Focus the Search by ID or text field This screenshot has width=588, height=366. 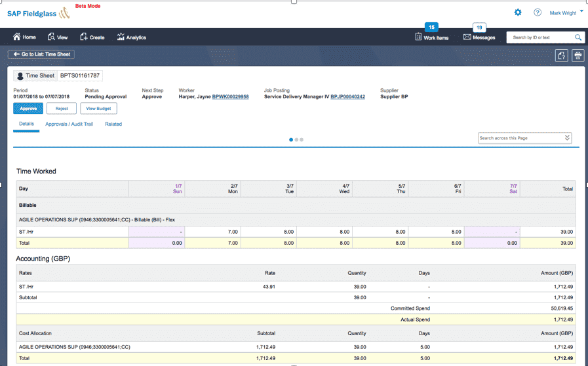pyautogui.click(x=540, y=37)
